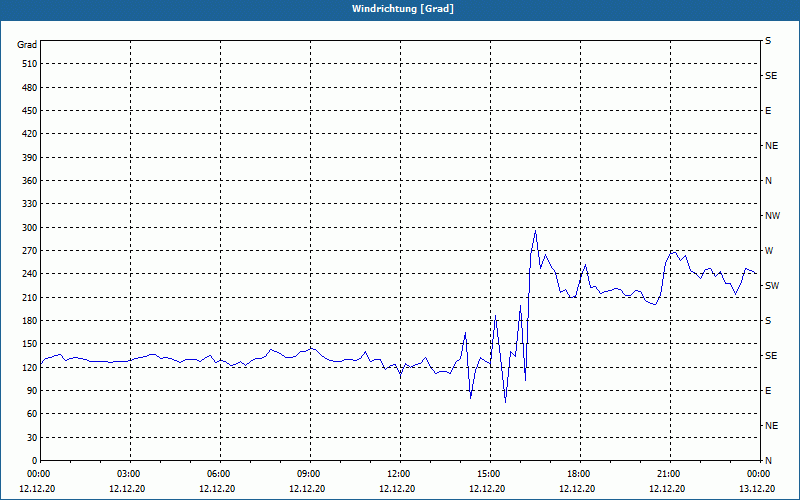Click the y-axis value 270

[30, 251]
